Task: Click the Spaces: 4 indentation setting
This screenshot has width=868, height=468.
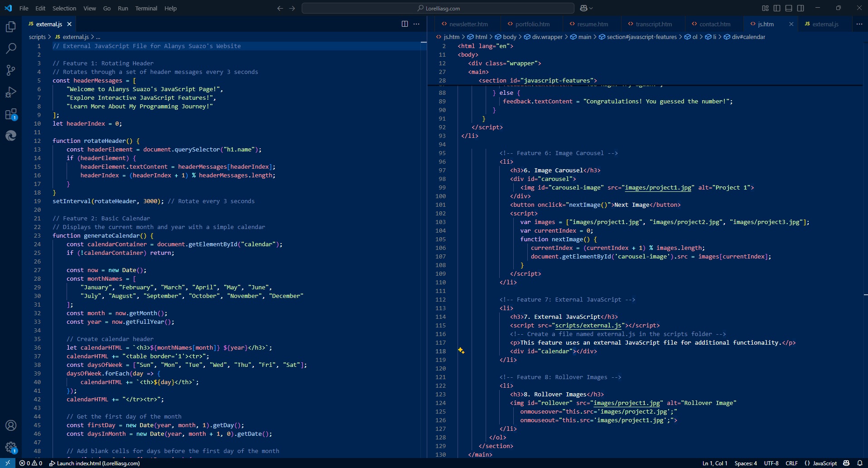Action: 745,463
